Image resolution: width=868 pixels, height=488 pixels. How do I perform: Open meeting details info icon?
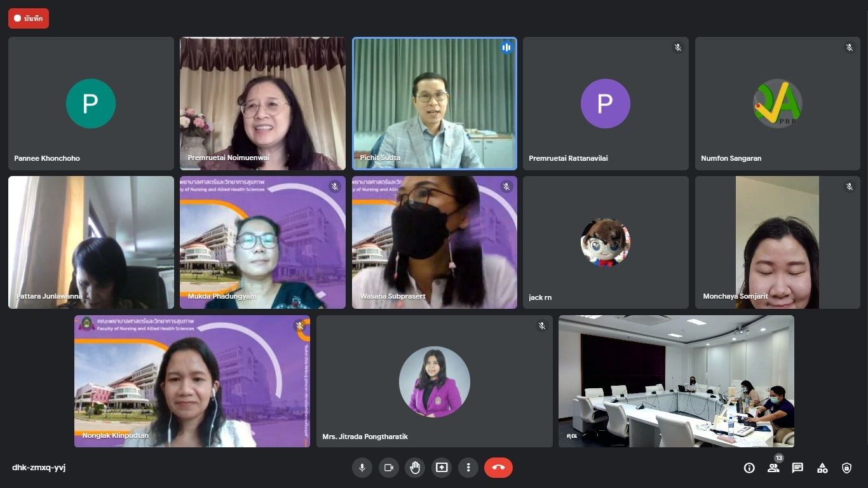[x=749, y=468]
